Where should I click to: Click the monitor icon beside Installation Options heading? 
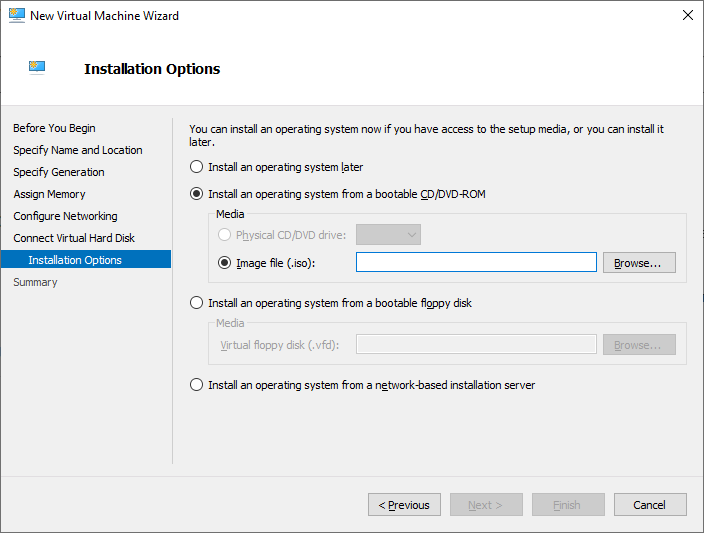click(37, 68)
